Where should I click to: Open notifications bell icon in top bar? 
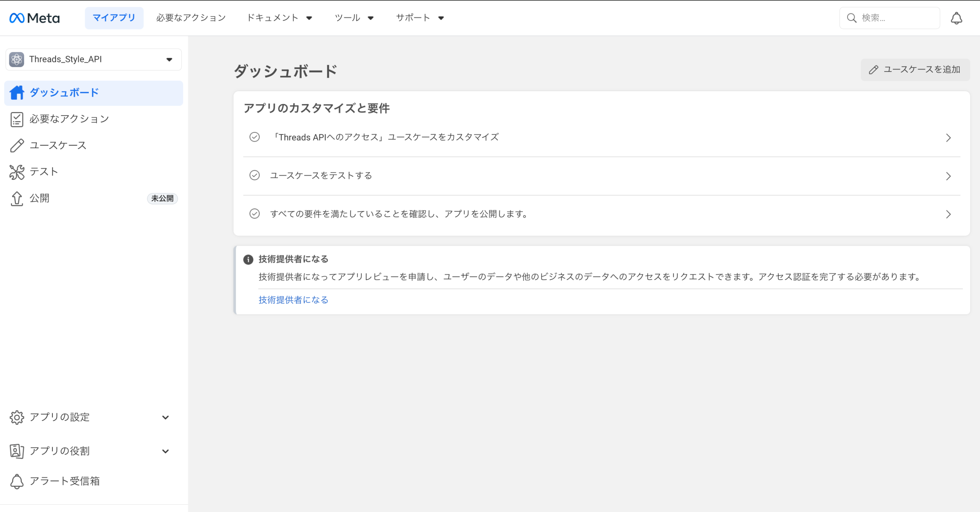956,18
